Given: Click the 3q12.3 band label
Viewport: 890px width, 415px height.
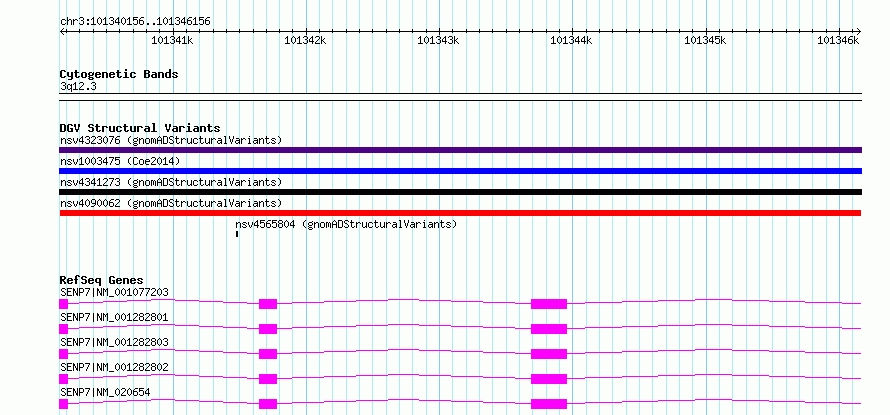Looking at the screenshot, I should (78, 86).
